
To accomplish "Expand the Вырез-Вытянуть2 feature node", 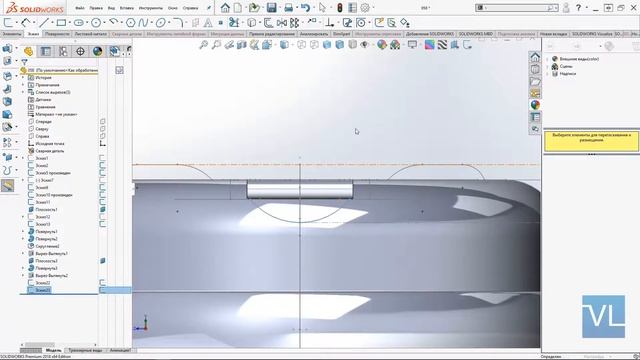I will [23, 276].
